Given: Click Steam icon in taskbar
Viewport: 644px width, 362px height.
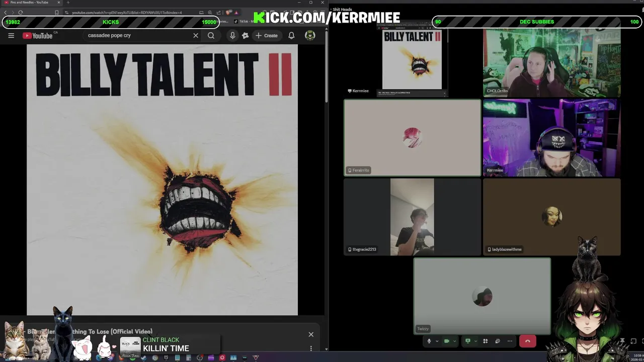Looking at the screenshot, I should (x=144, y=358).
